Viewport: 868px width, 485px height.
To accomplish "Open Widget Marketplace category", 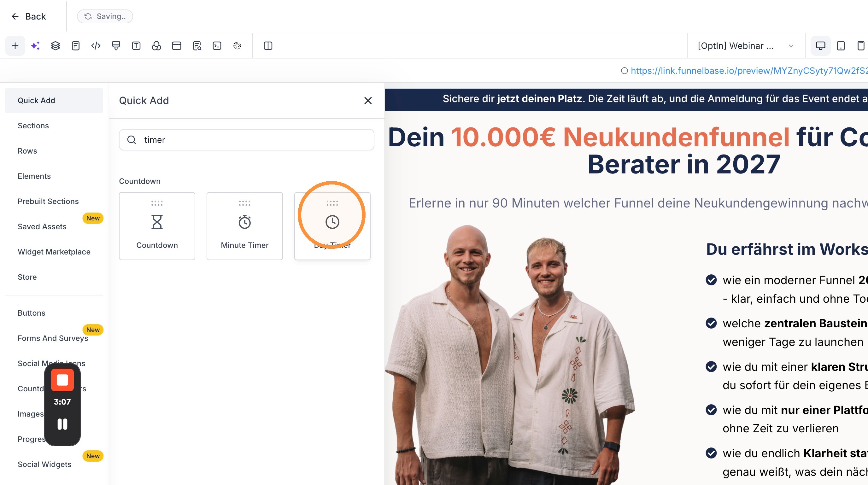I will pos(54,252).
